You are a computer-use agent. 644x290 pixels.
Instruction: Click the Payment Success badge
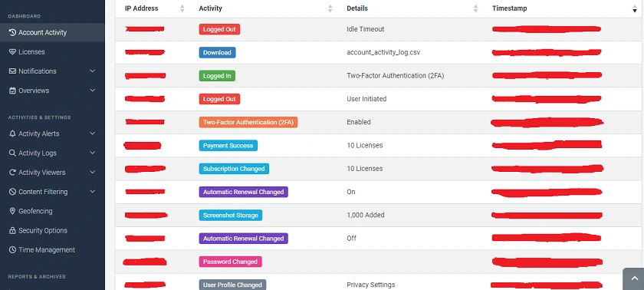(228, 146)
